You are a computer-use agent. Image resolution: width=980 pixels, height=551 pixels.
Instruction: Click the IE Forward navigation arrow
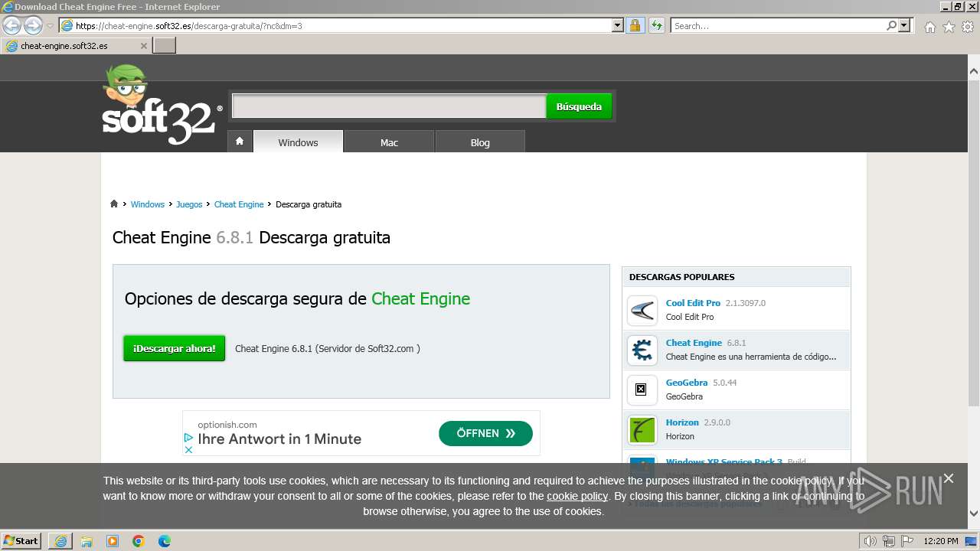coord(33,25)
